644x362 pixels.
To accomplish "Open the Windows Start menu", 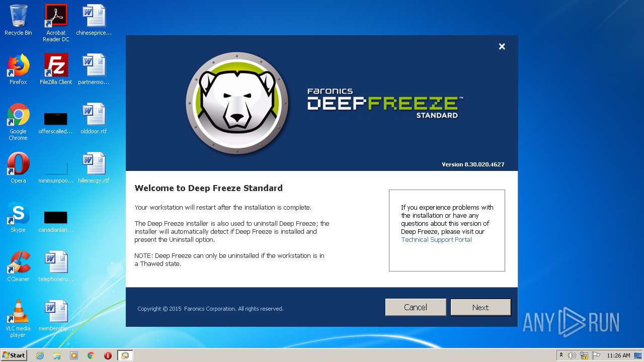I will 14,355.
